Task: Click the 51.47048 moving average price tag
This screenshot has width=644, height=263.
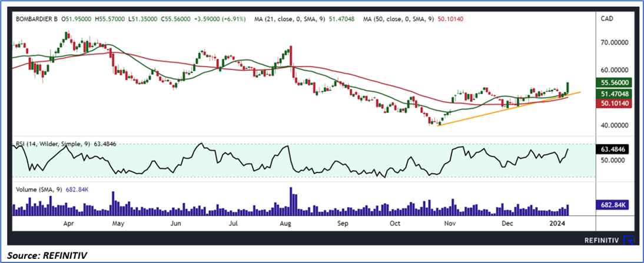Action: (615, 94)
